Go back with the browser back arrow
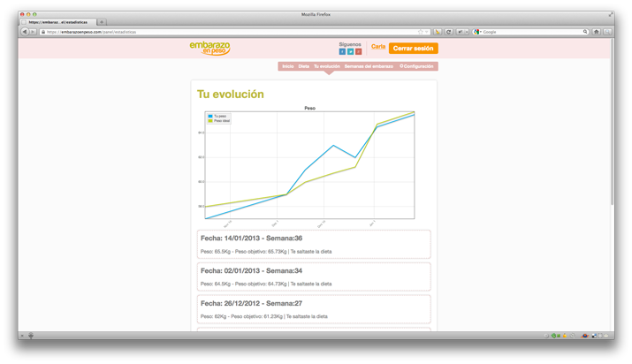Viewport: 632px width, 364px height. click(x=25, y=32)
